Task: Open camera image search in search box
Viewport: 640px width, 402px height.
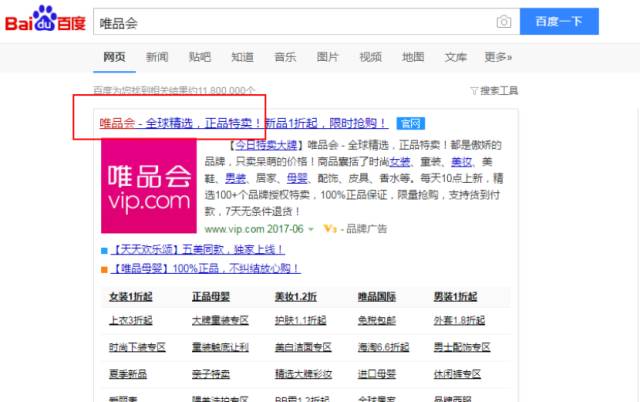Action: click(504, 22)
